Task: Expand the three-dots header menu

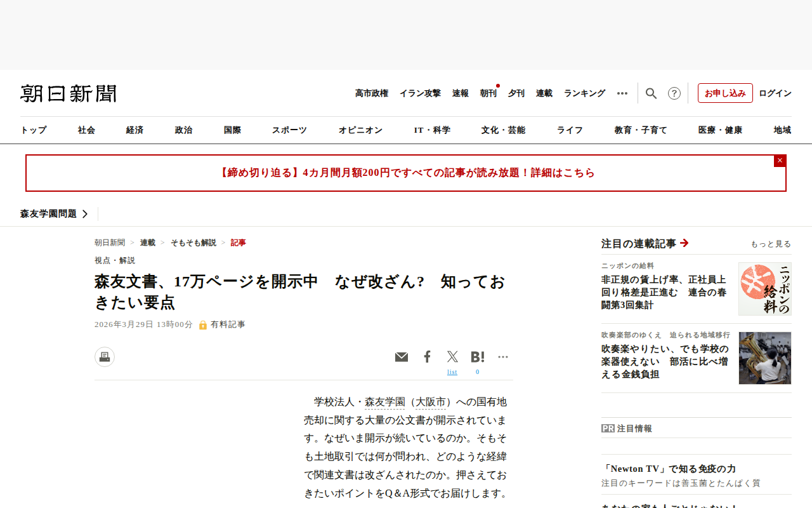Action: click(622, 93)
